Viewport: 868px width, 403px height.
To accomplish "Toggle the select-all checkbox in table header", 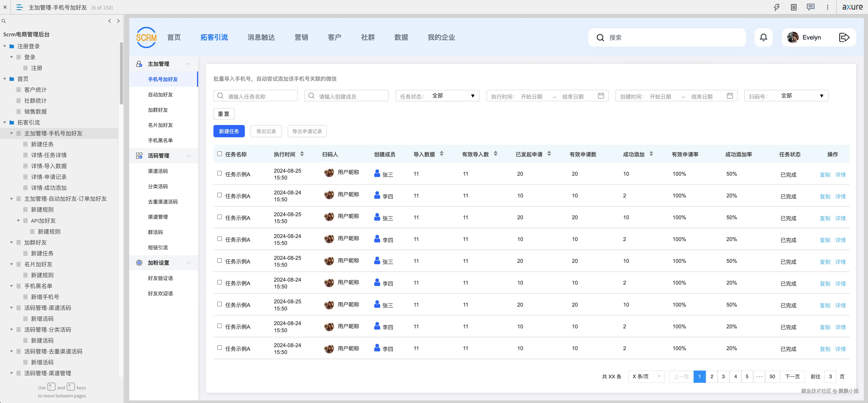I will pyautogui.click(x=219, y=154).
